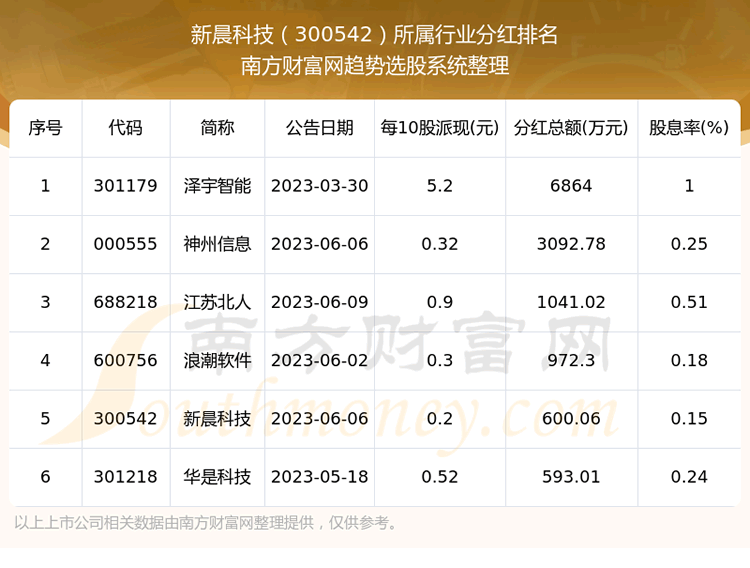Select stock code 000555
The image size is (750, 568).
click(x=125, y=244)
